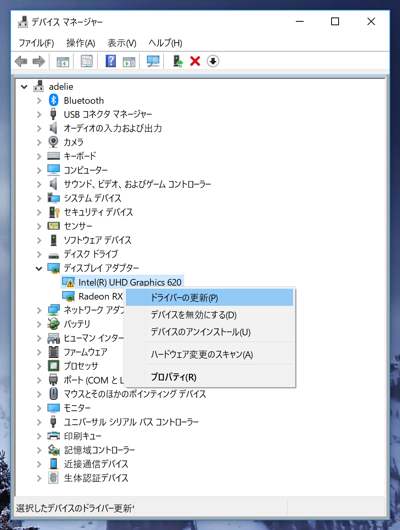This screenshot has width=400, height=530.
Task: Click the Back arrow toolbar icon
Action: [21, 62]
